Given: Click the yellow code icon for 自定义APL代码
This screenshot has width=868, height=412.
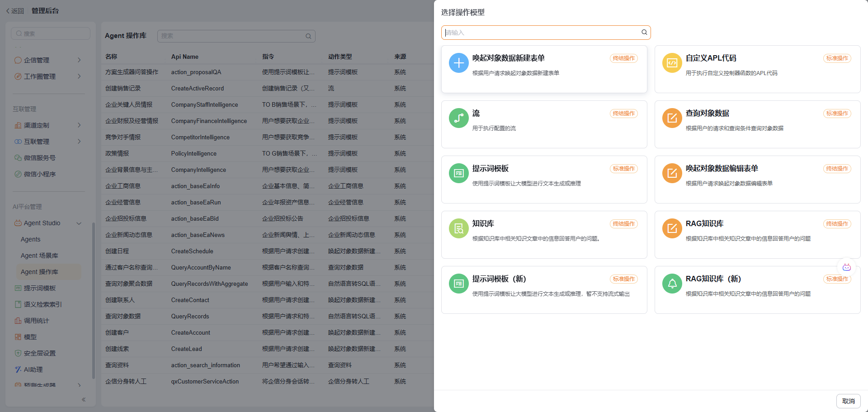Looking at the screenshot, I should click(672, 63).
